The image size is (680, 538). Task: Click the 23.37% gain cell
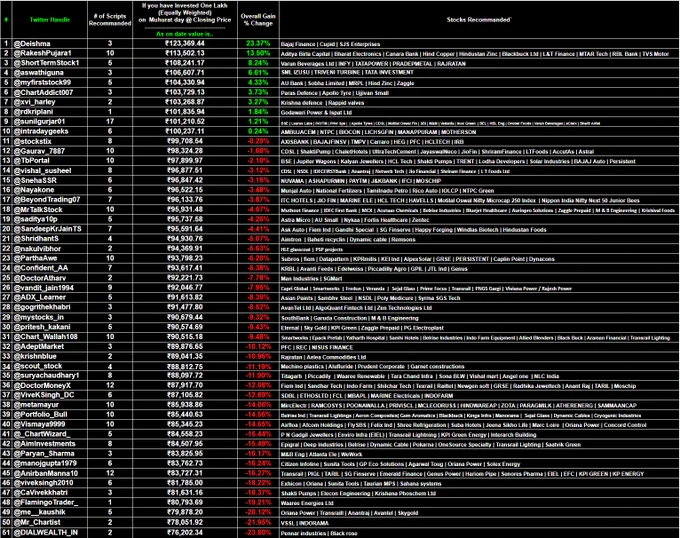(258, 43)
